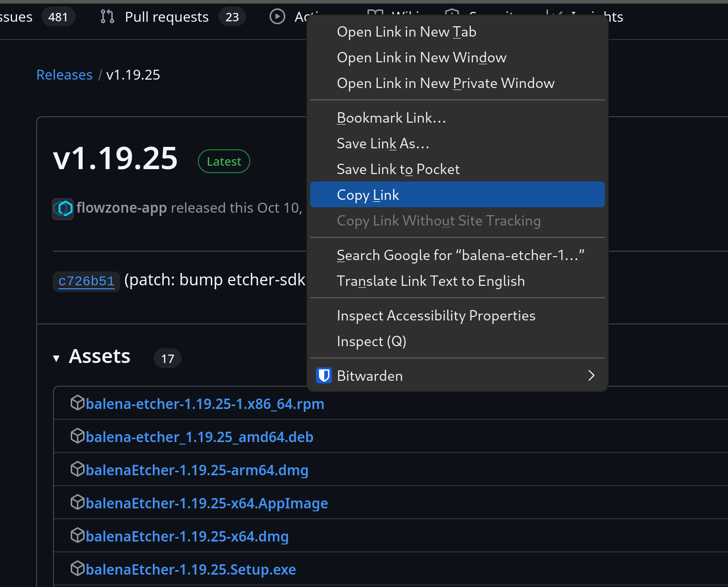The image size is (728, 587).
Task: Choose Inspect Accessibility Properties
Action: click(457, 316)
